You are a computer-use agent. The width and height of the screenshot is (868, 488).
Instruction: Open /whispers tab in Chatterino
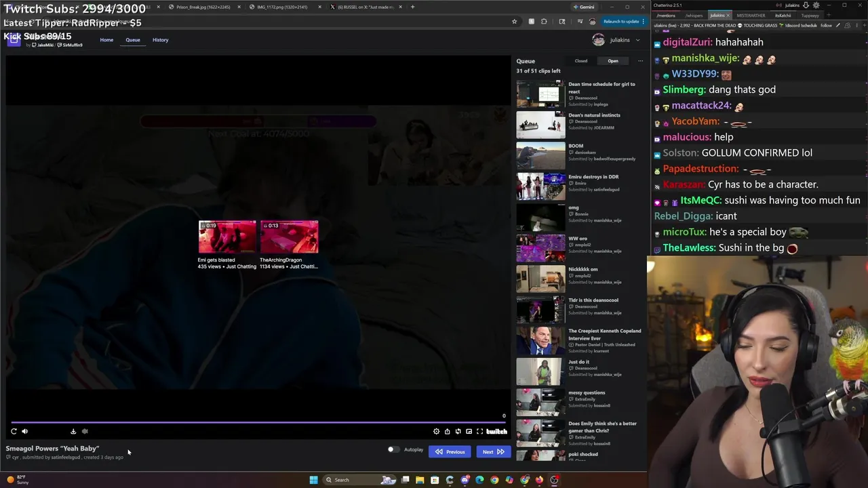(x=694, y=15)
